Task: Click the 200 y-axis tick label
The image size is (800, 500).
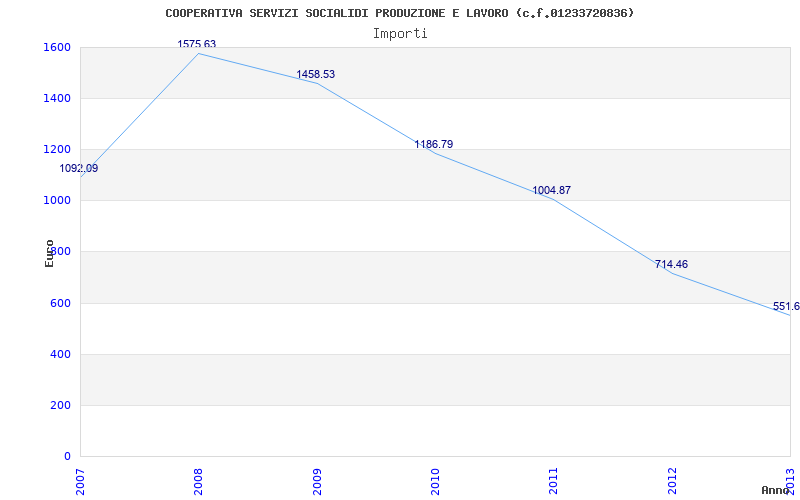Action: tap(58, 405)
